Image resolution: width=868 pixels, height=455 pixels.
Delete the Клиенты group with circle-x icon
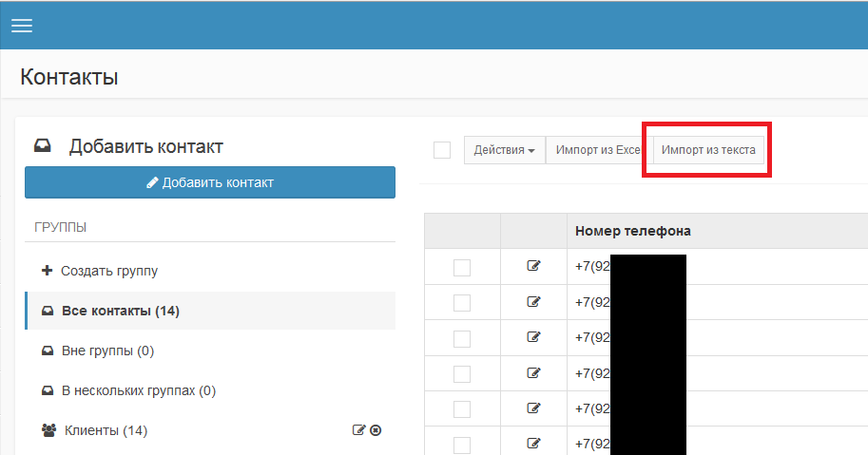[376, 430]
